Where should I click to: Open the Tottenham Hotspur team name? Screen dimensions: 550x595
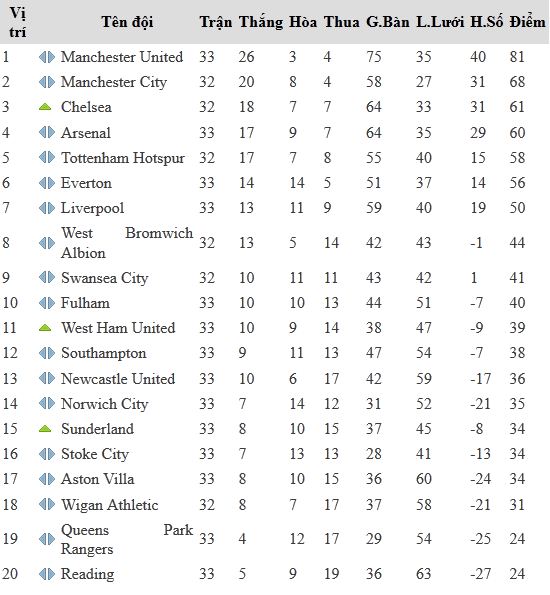click(x=123, y=158)
